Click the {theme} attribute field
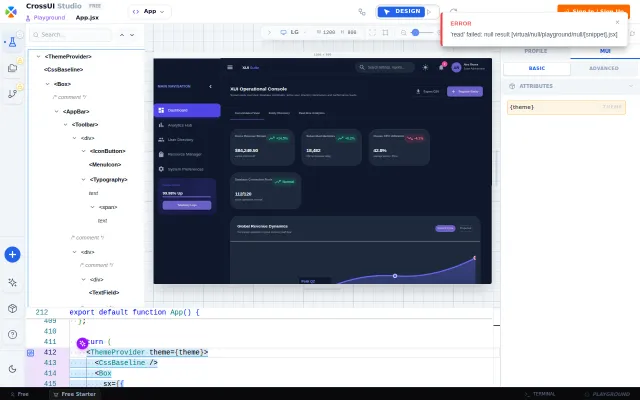This screenshot has height=400, width=640. pos(566,107)
